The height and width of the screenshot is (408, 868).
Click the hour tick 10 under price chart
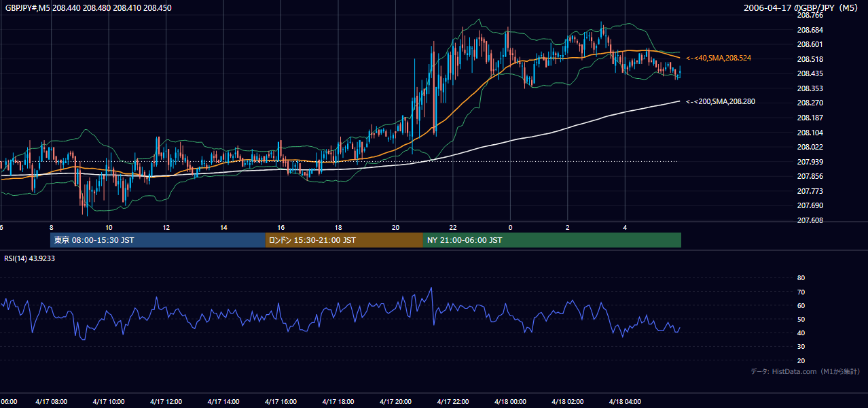coord(109,227)
